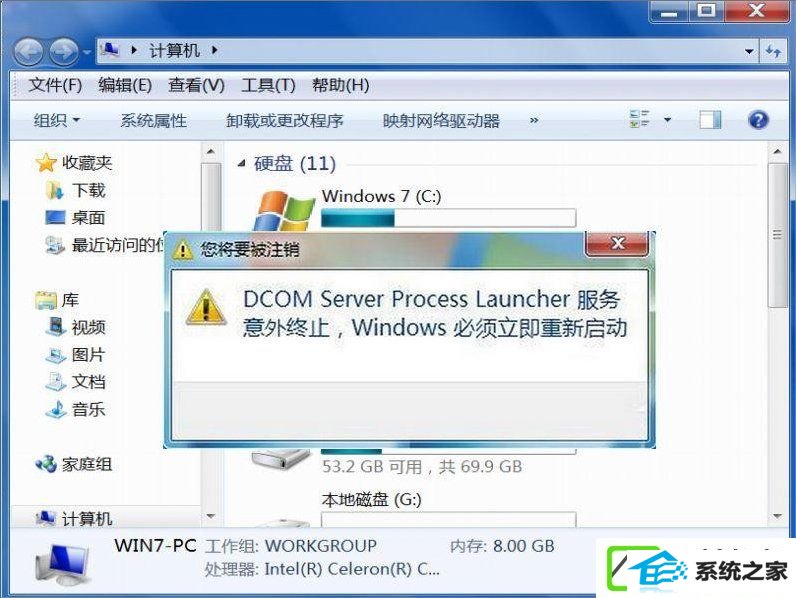Close the 您将要被注销 dialog
The image size is (796, 598).
(617, 244)
